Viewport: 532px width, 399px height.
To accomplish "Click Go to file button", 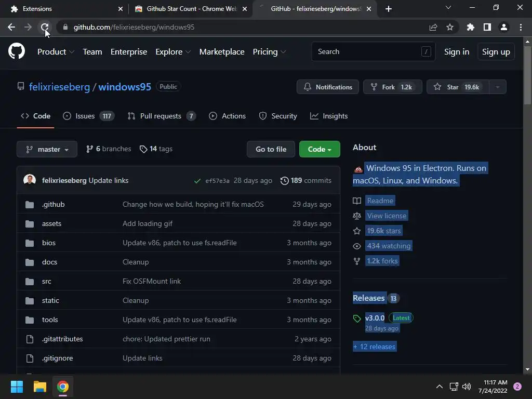I will (271, 149).
